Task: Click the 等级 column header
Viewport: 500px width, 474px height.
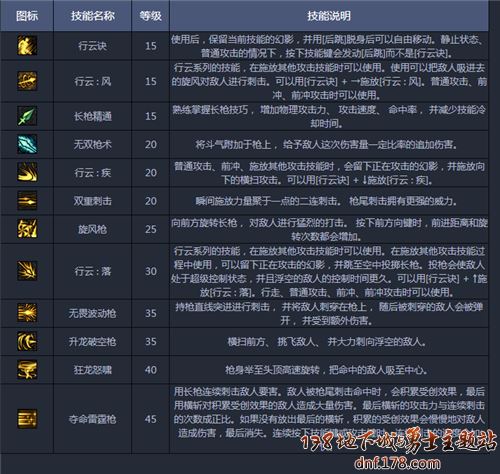Action: (x=150, y=16)
